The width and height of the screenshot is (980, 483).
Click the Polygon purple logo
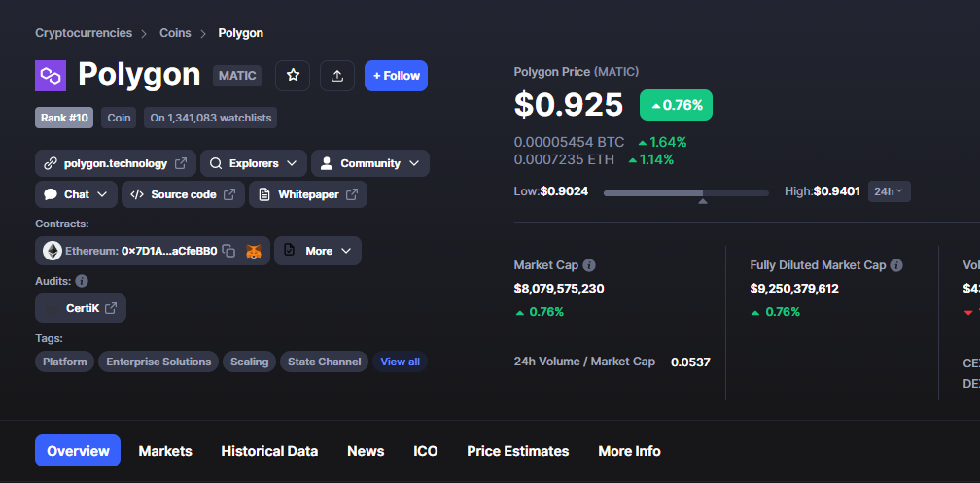tap(51, 76)
